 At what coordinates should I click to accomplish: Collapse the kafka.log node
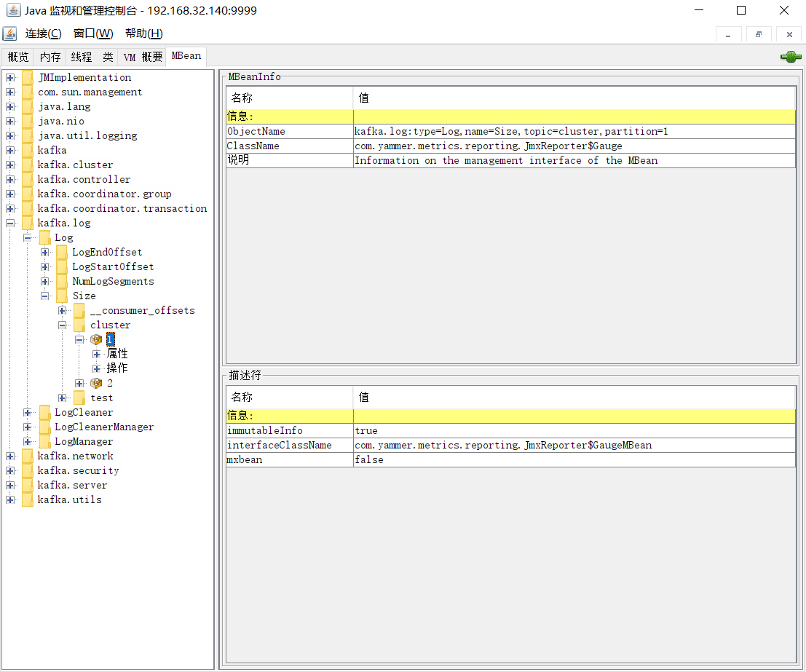point(10,223)
